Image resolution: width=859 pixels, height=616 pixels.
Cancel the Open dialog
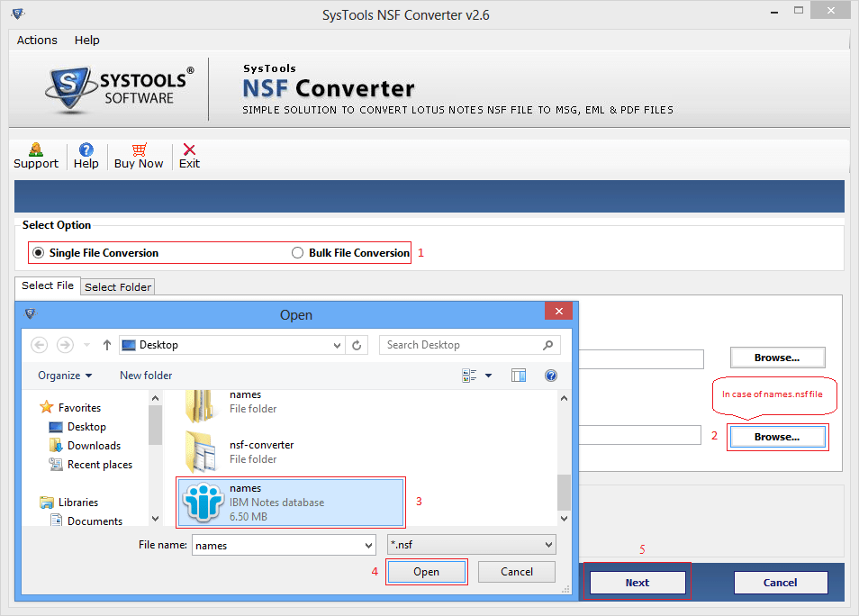(517, 572)
